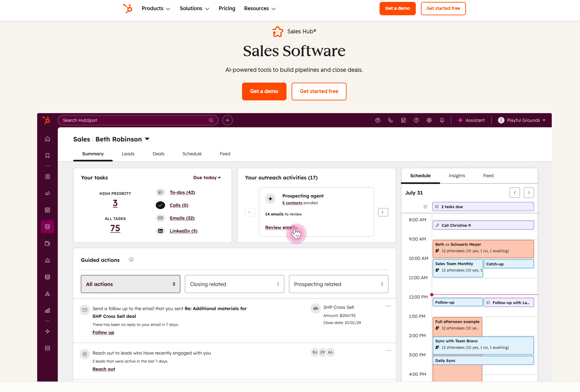
Task: Open the notifications bell icon
Action: pos(442,120)
